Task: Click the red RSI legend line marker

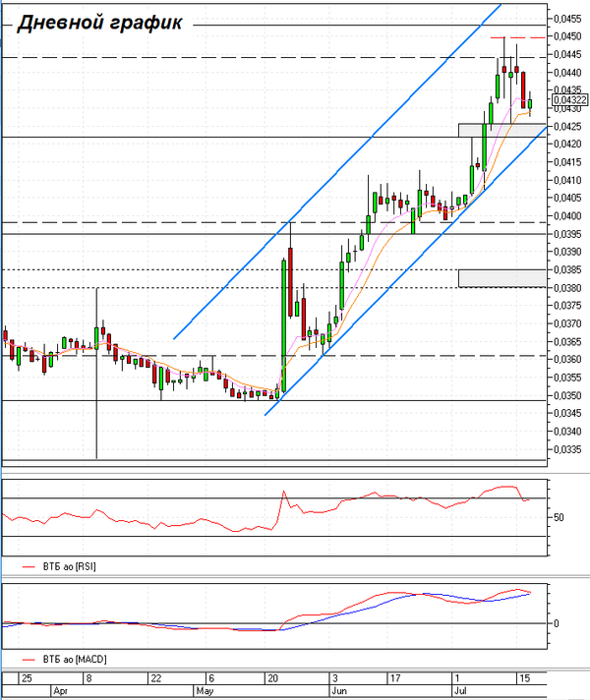Action: click(x=29, y=566)
